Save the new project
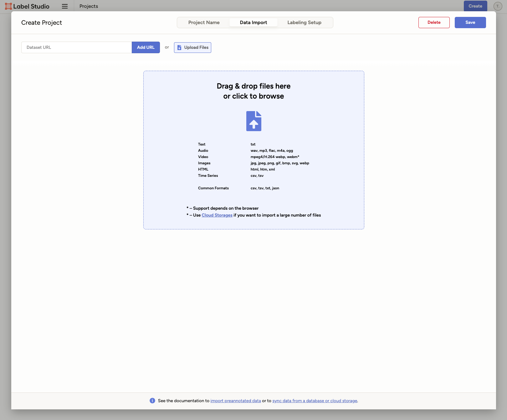 point(470,23)
